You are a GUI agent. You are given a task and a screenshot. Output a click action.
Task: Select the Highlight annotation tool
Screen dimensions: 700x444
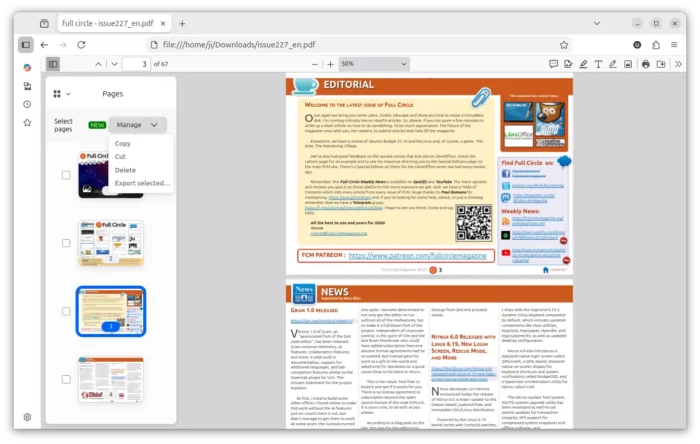(583, 64)
